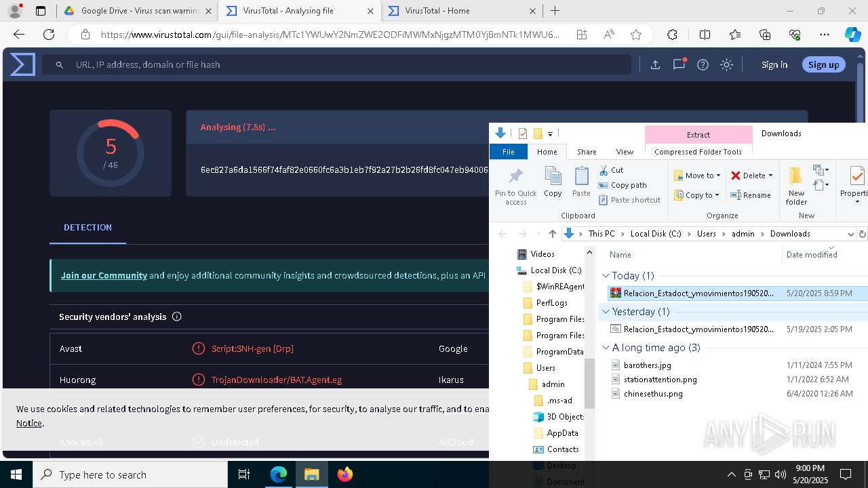This screenshot has width=868, height=488.
Task: Select the Contacts folder in tree
Action: pos(562,449)
